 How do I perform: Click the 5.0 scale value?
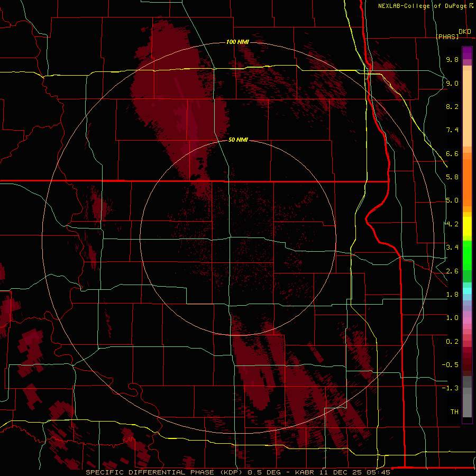(452, 200)
